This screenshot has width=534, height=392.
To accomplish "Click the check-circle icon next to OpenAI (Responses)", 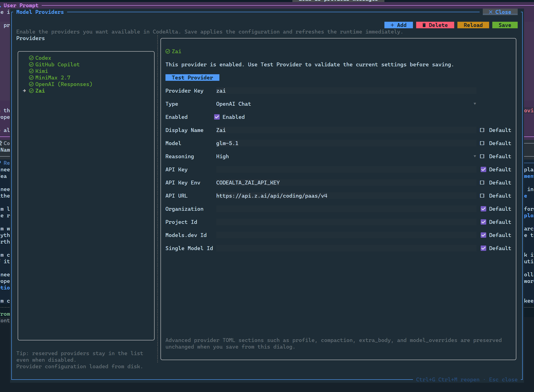I will tap(31, 84).
